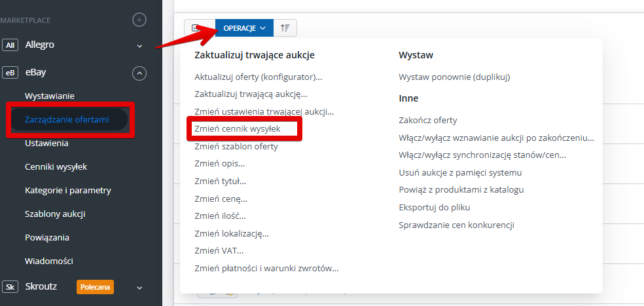
Task: Click the Allegro 'All' badge icon
Action: tap(10, 45)
